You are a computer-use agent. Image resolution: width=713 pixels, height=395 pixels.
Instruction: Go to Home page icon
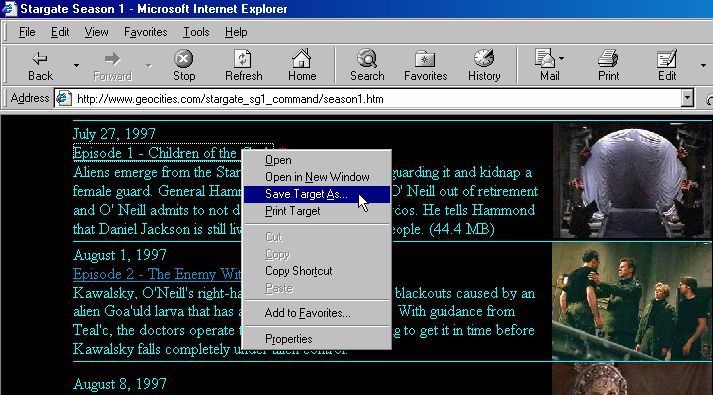[x=301, y=58]
